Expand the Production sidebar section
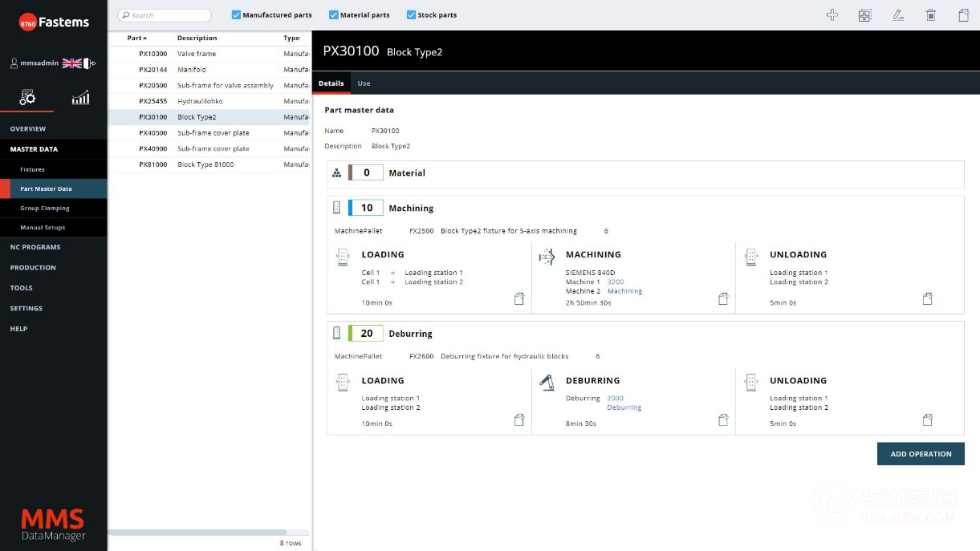 coord(33,268)
